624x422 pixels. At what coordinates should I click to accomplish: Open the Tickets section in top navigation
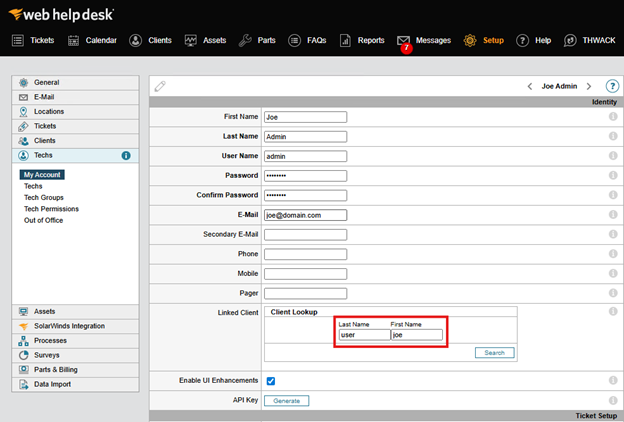point(33,41)
